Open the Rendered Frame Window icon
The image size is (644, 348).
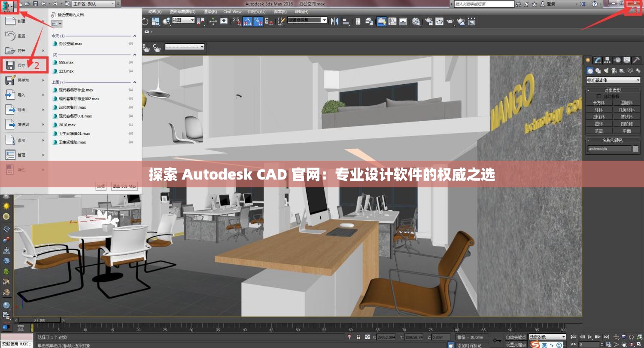click(439, 21)
